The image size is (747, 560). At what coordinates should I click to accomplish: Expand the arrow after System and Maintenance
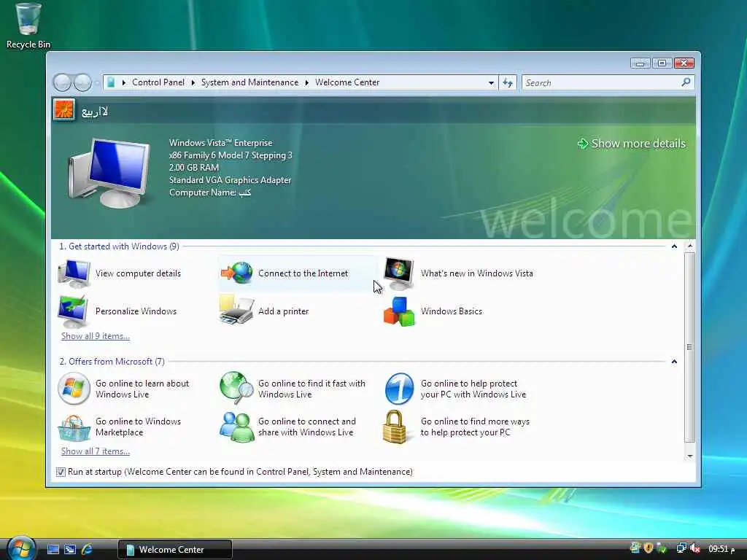(x=307, y=83)
